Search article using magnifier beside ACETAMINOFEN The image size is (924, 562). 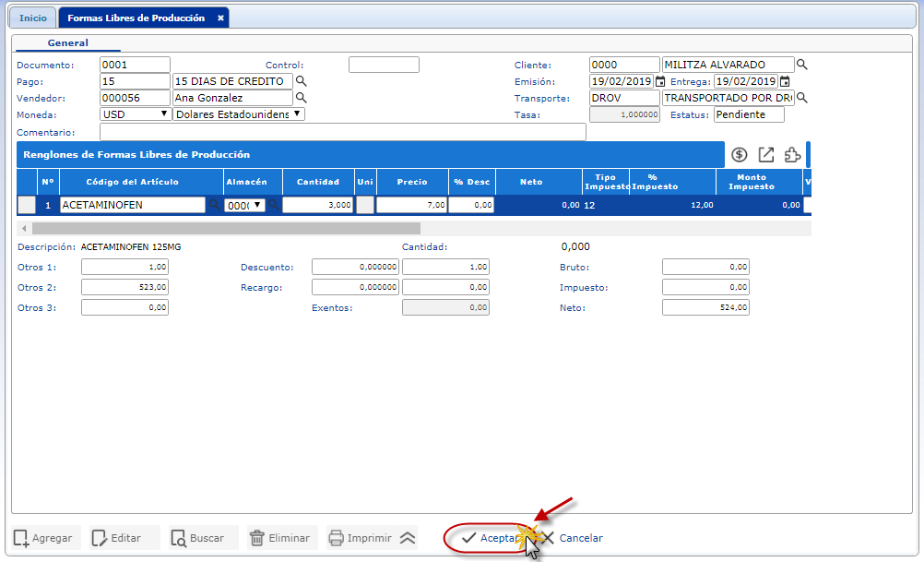214,205
